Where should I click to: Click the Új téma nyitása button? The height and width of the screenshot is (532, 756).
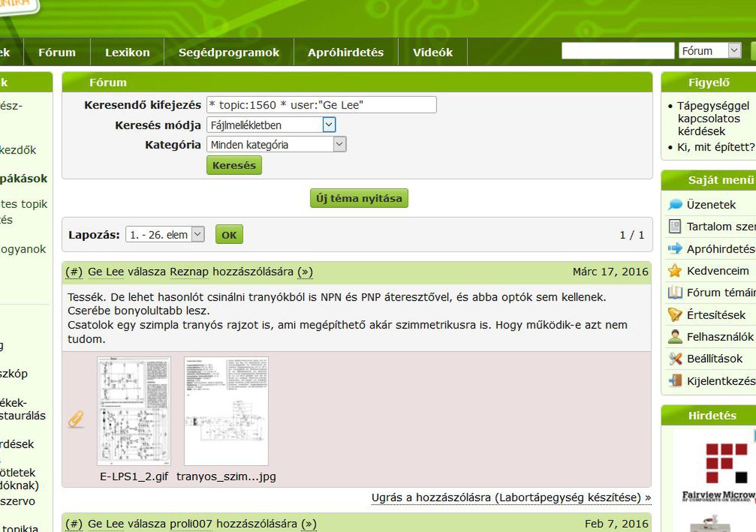[359, 198]
